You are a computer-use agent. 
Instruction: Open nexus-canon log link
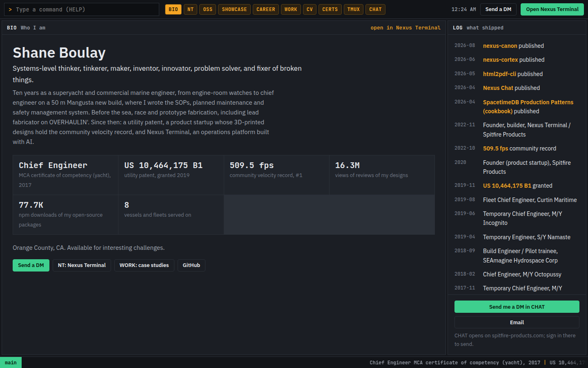click(500, 46)
